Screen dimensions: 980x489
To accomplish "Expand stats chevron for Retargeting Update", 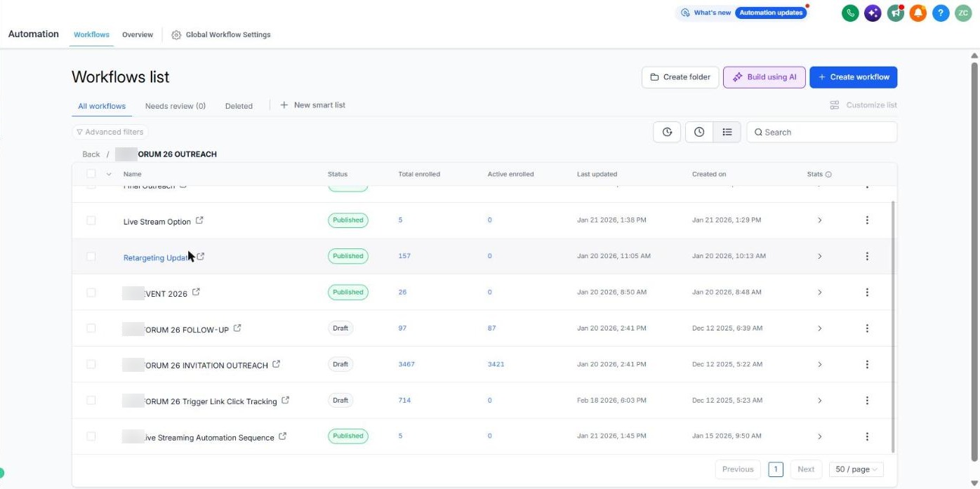I will click(x=819, y=256).
